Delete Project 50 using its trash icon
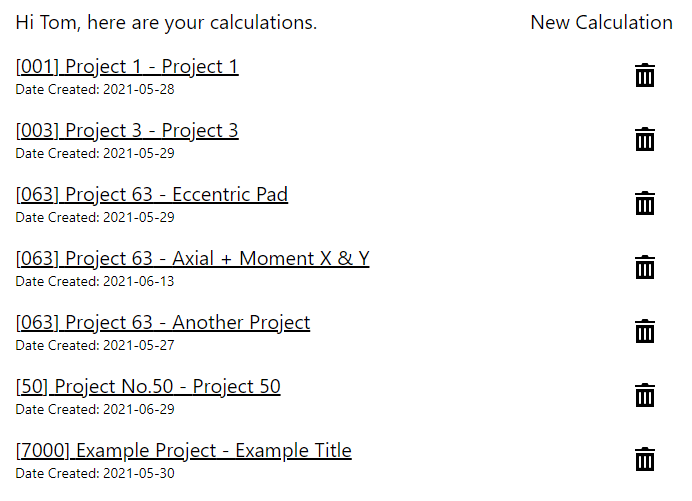The height and width of the screenshot is (501, 692). [x=645, y=395]
